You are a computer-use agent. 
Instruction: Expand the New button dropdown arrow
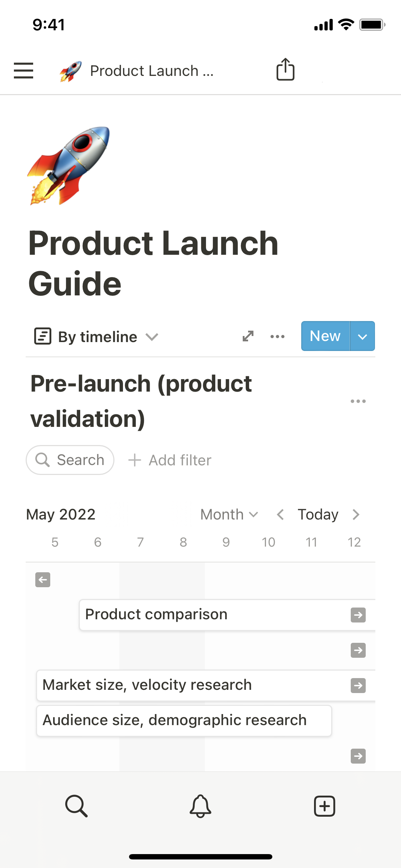tap(362, 336)
